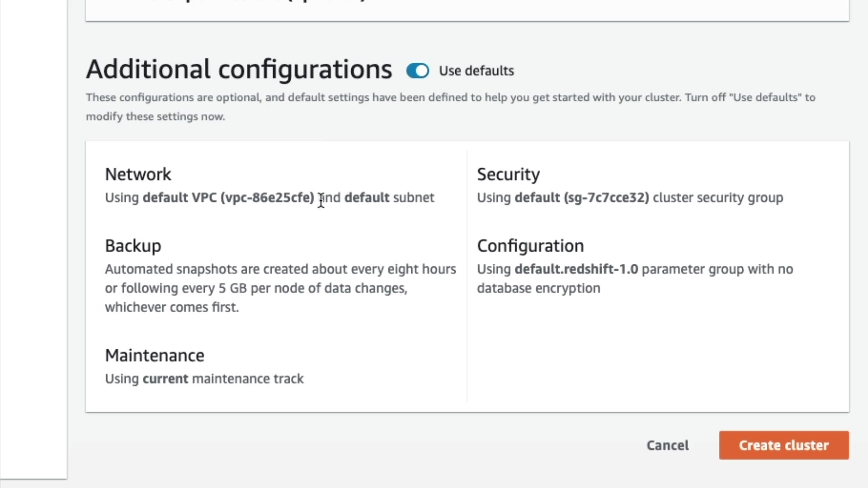The image size is (868, 488).
Task: Click the bold 'current' maintenance track word
Action: tap(165, 379)
